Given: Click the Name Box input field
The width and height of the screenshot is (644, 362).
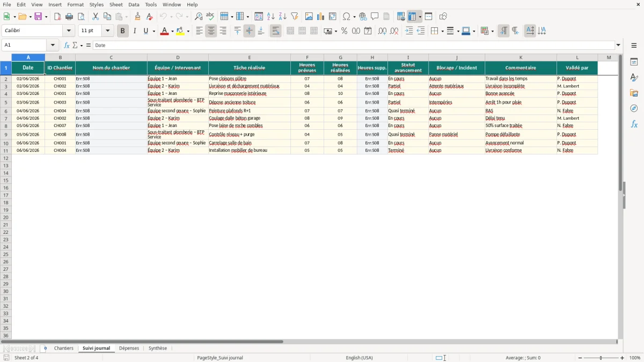Looking at the screenshot, I should pos(24,46).
